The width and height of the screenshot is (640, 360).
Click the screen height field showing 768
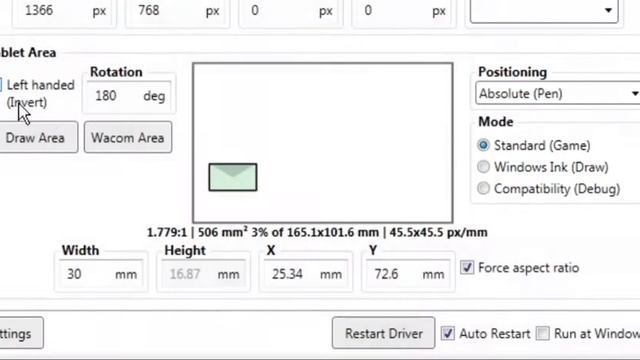178,11
